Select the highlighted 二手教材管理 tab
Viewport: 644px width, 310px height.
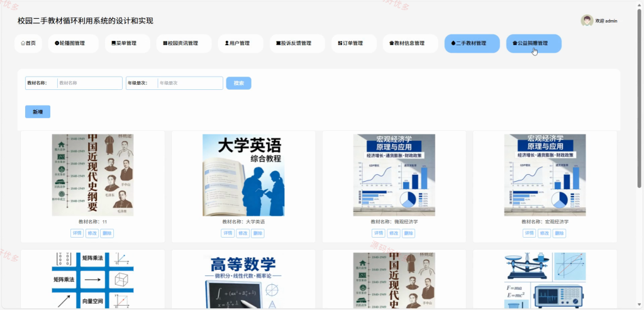tap(472, 43)
